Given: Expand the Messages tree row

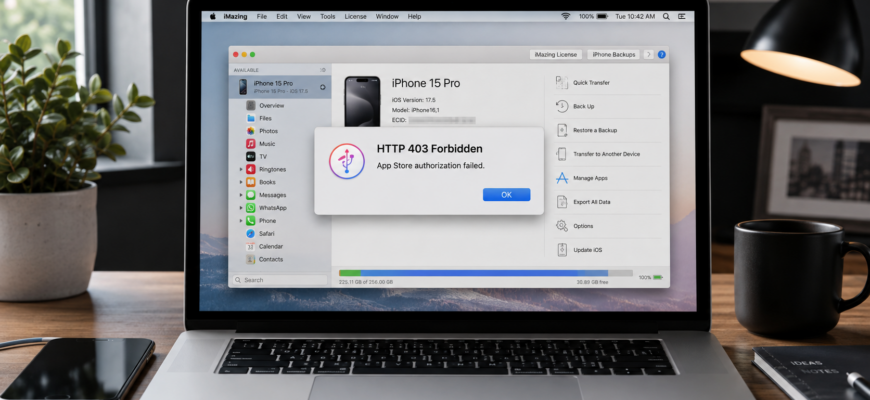Looking at the screenshot, I should click(x=241, y=195).
